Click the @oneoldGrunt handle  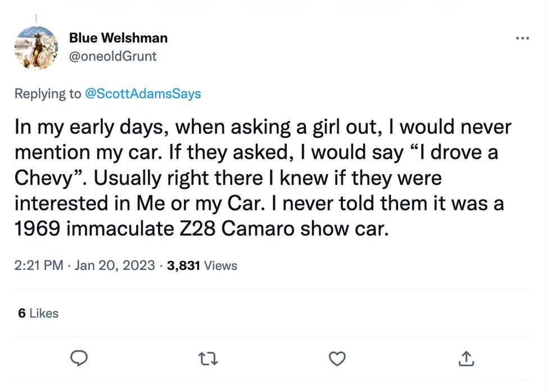[113, 56]
